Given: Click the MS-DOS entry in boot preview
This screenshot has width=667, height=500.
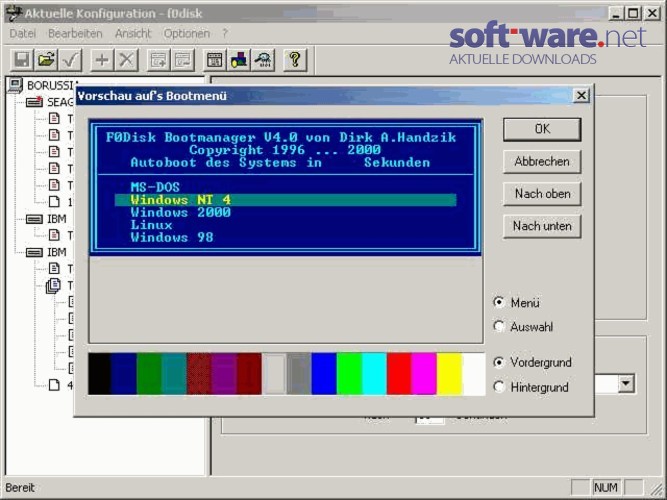Looking at the screenshot, I should tap(155, 187).
